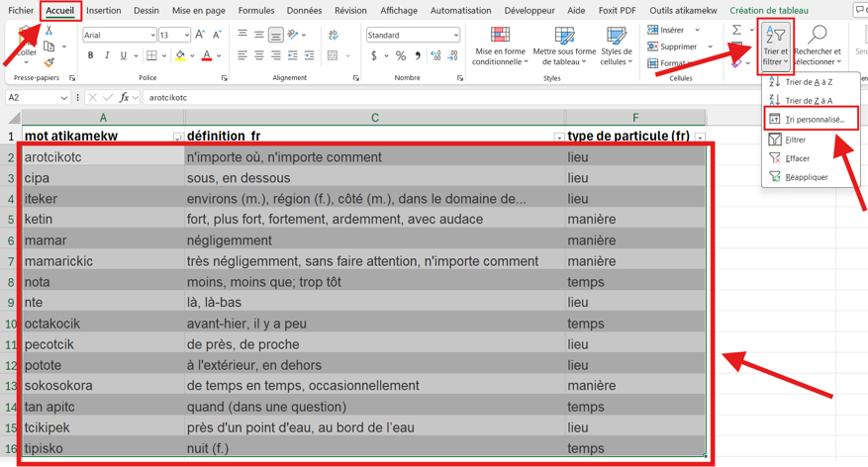Apply percent style format
This screenshot has width=868, height=467.
coord(401,55)
